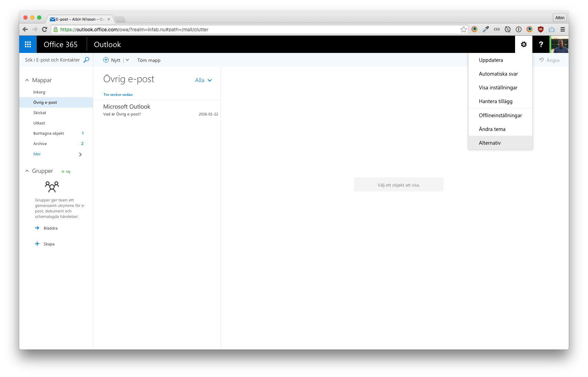Click the settings gear icon
588x377 pixels.
pos(523,44)
